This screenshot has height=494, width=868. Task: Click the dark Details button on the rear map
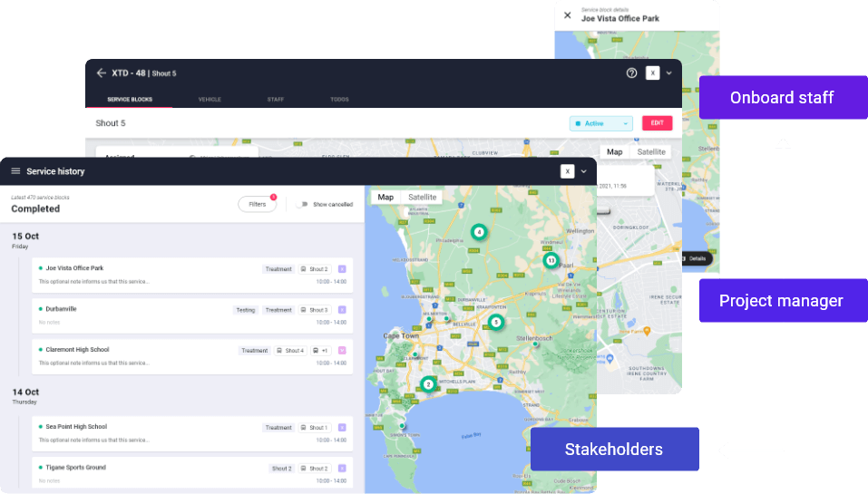696,258
